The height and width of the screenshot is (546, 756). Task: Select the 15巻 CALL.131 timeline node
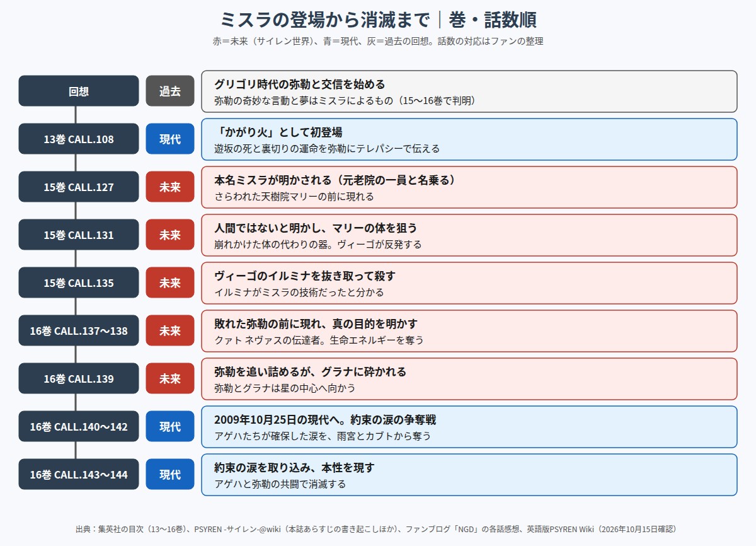[x=79, y=235]
